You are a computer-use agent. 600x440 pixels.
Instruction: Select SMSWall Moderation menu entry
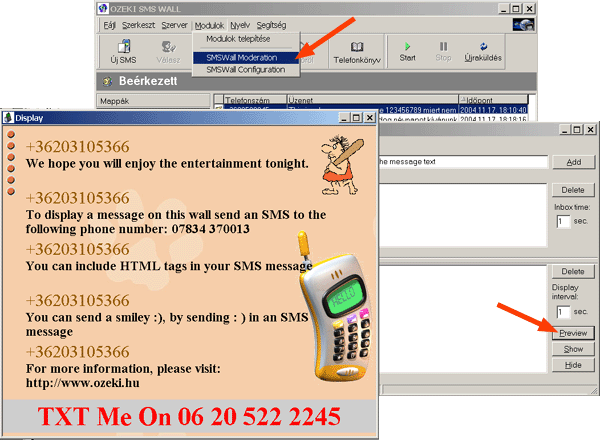[245, 58]
